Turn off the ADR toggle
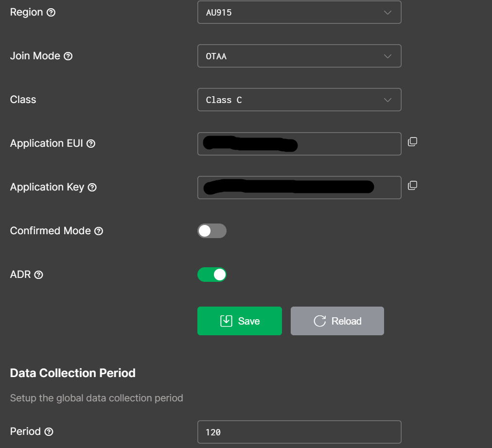The height and width of the screenshot is (448, 492). tap(212, 275)
